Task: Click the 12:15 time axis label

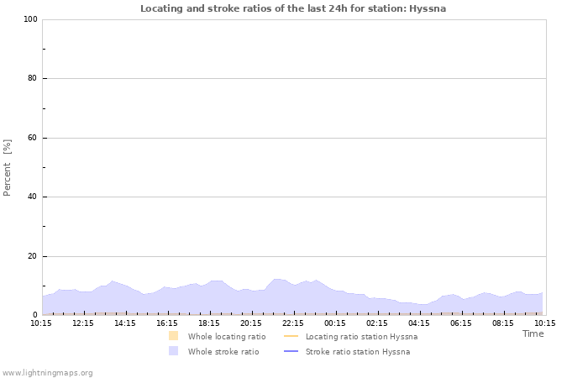Action: coord(83,323)
